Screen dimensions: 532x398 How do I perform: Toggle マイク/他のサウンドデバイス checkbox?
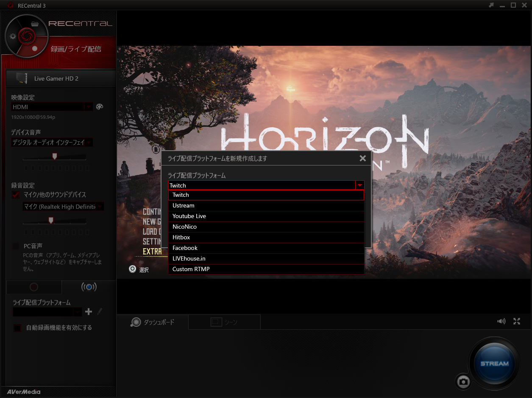16,195
